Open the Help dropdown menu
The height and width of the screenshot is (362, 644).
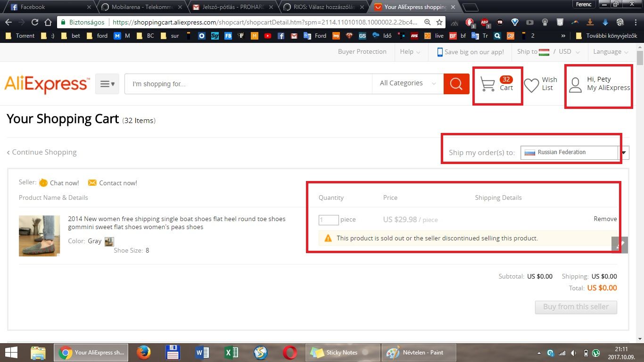[410, 52]
